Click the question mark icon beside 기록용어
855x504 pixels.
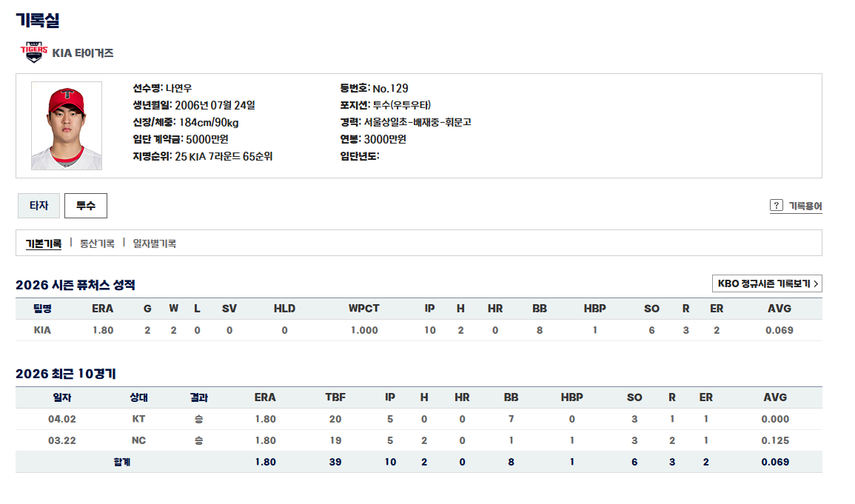coord(777,206)
